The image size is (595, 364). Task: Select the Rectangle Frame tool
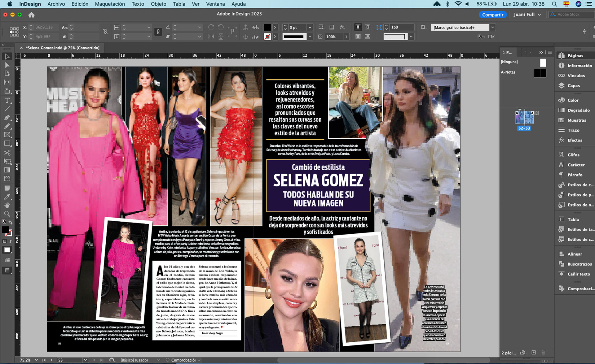pos(7,135)
